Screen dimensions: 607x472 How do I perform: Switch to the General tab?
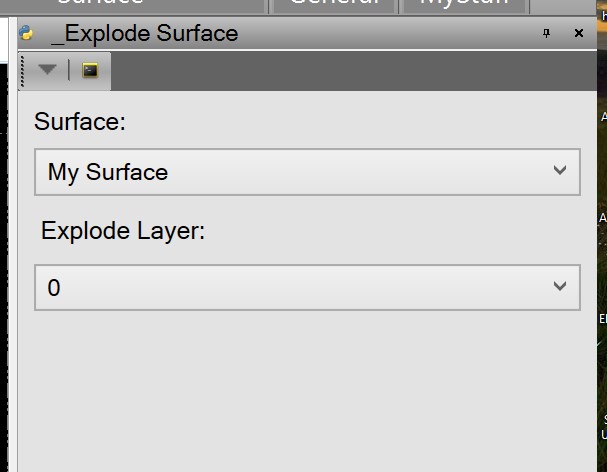tap(333, 5)
